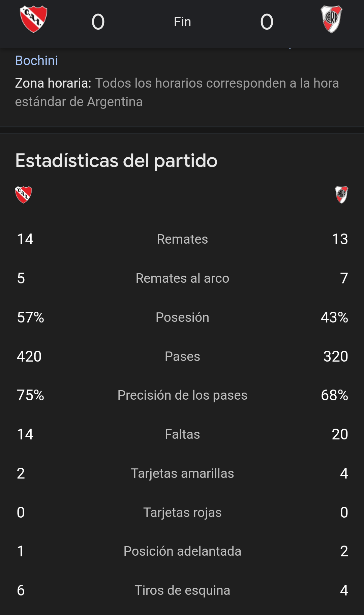Tap the River Plate crest above the stats
The width and height of the screenshot is (364, 615).
(x=341, y=195)
